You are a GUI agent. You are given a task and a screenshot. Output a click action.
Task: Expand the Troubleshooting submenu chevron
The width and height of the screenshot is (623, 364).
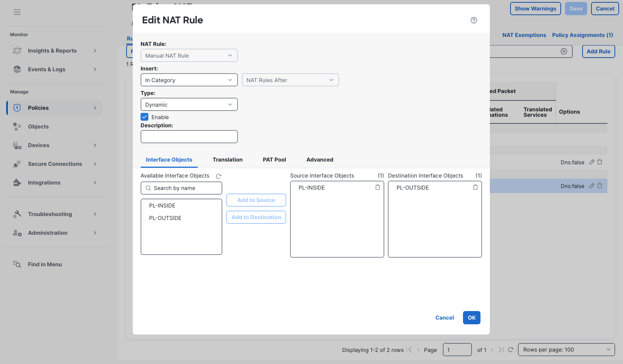point(95,214)
